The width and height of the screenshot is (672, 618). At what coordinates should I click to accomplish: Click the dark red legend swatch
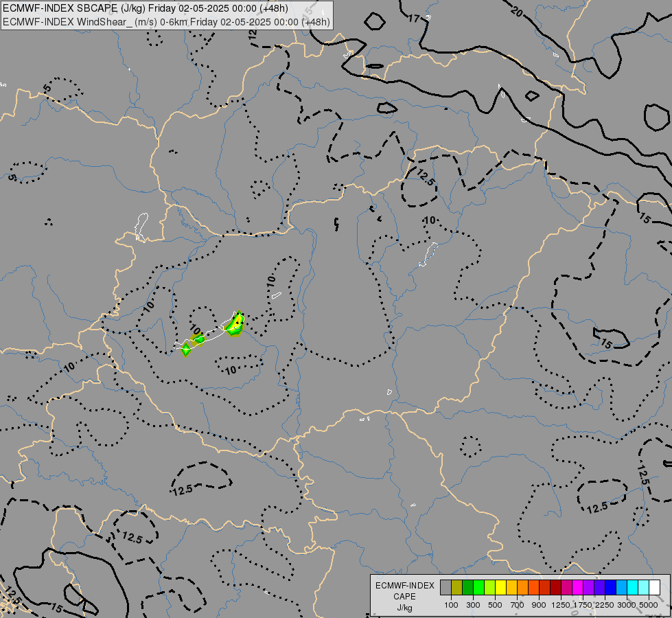click(x=555, y=588)
